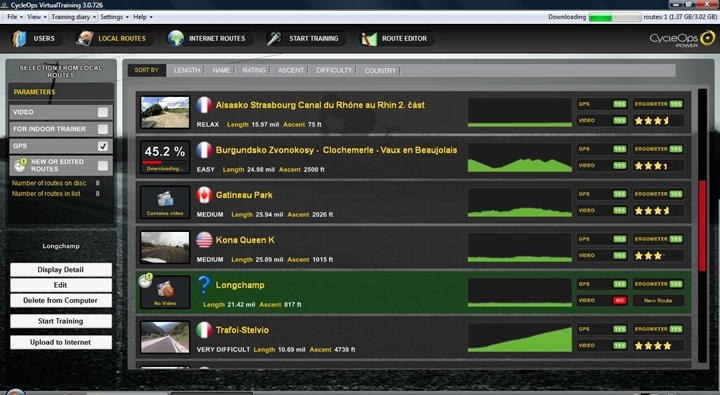
Task: Click the Start Training tool icon
Action: coord(274,39)
